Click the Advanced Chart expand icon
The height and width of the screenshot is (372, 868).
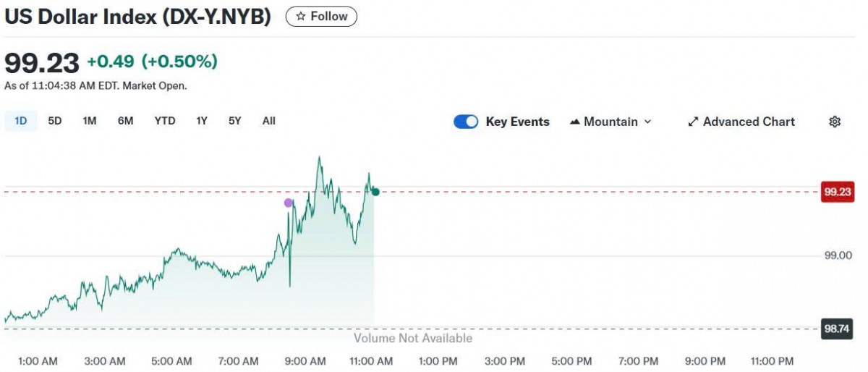pos(693,122)
